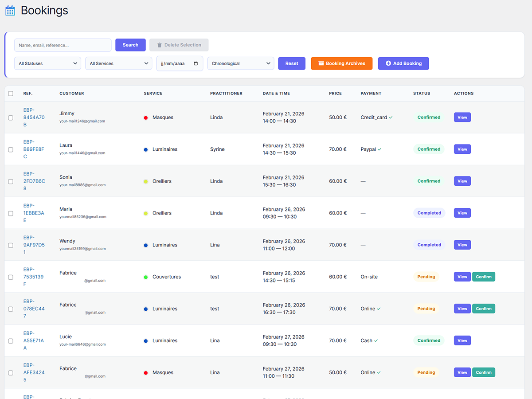
Task: Open the All Statuses dropdown
Action: 48,63
